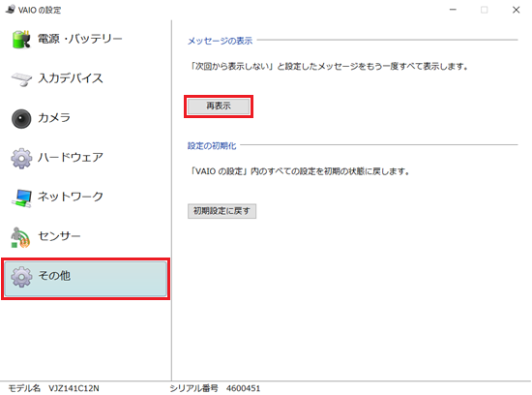Click the 設定の初期化 section heading

212,146
